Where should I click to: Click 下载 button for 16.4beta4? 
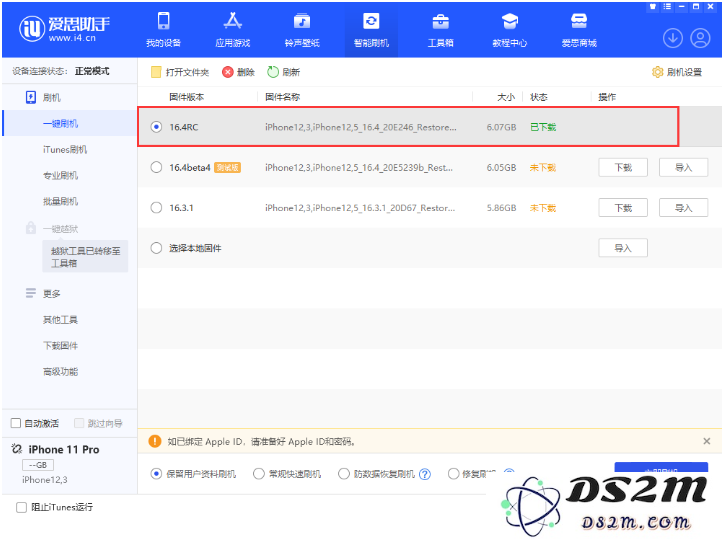(623, 168)
